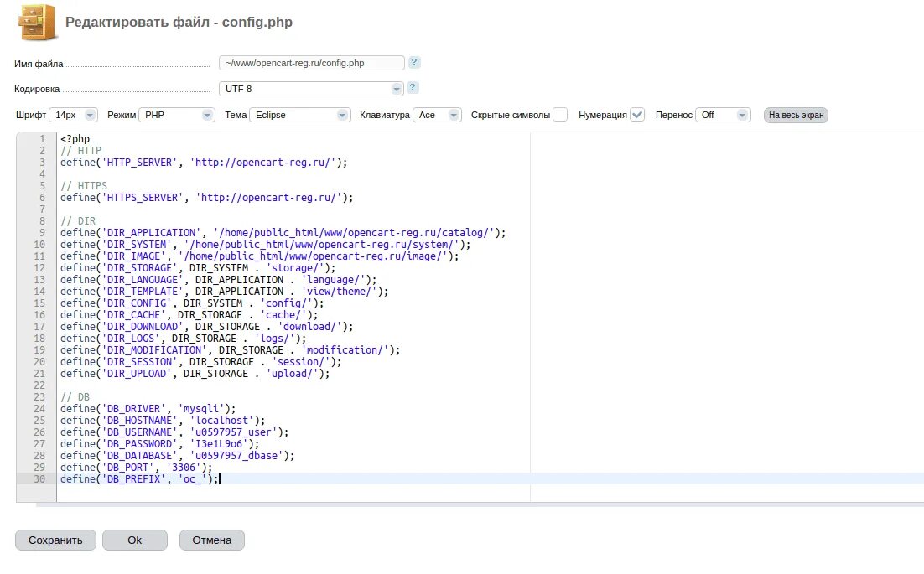This screenshot has height=574, width=924.
Task: Toggle the line numbering checkbox
Action: coord(637,115)
